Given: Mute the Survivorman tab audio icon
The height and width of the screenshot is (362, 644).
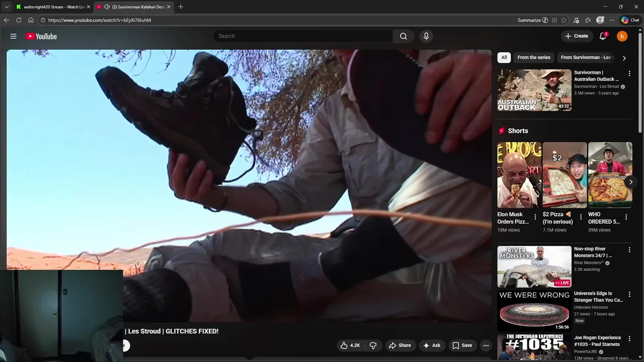Looking at the screenshot, I should pyautogui.click(x=107, y=7).
